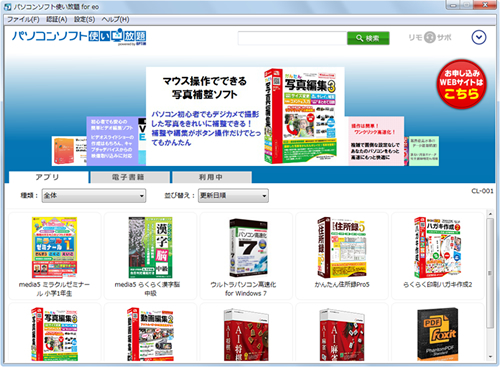Click the red お申し込みWEBサイトはこちら button
The width and height of the screenshot is (500, 367).
pyautogui.click(x=462, y=84)
